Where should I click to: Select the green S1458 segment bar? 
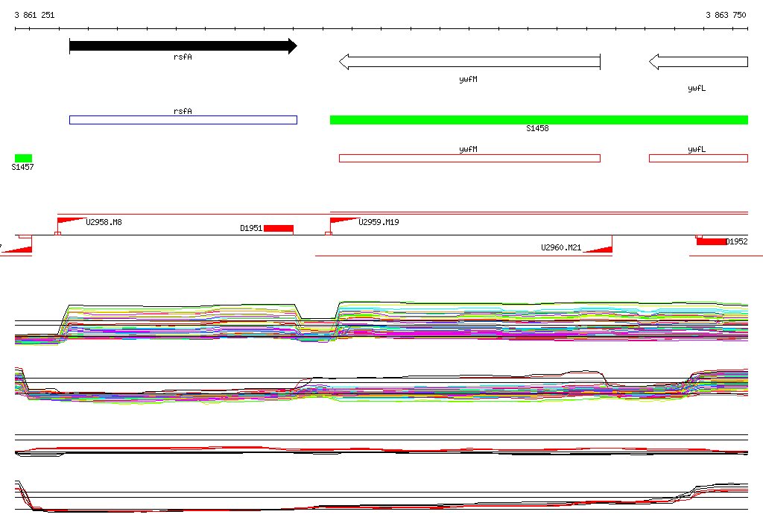[539, 120]
